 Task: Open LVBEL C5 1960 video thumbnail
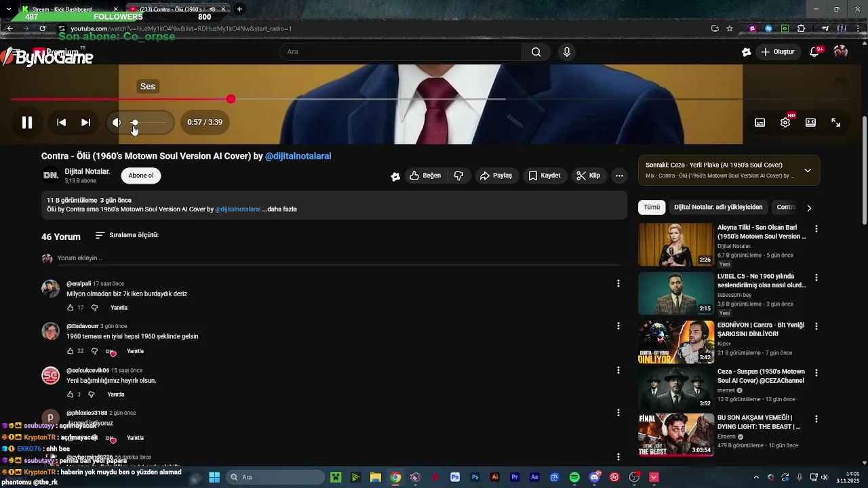click(x=676, y=293)
